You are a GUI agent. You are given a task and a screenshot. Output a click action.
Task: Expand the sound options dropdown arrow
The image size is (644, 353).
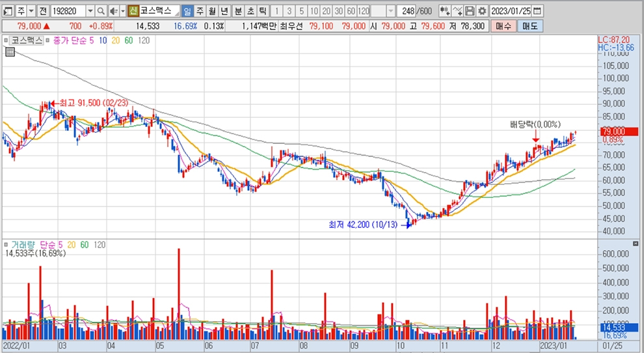[123, 10]
